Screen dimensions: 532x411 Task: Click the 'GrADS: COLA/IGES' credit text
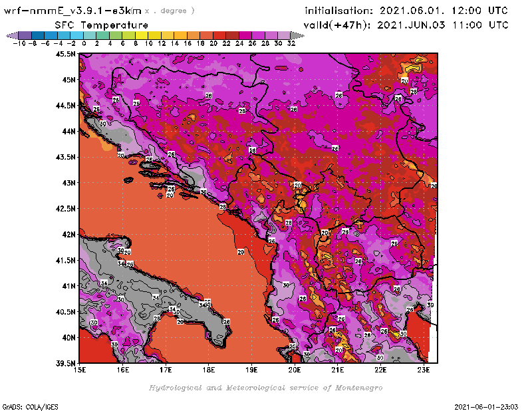[x=30, y=407]
